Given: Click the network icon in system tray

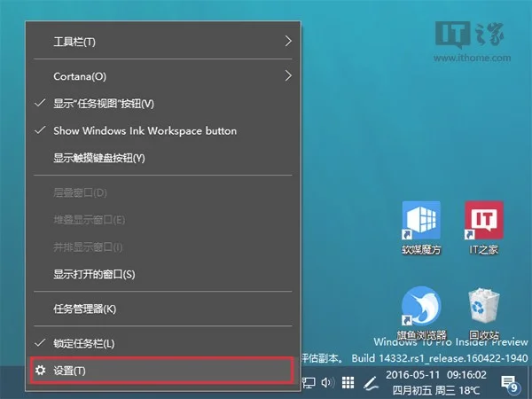Looking at the screenshot, I should pos(309,383).
